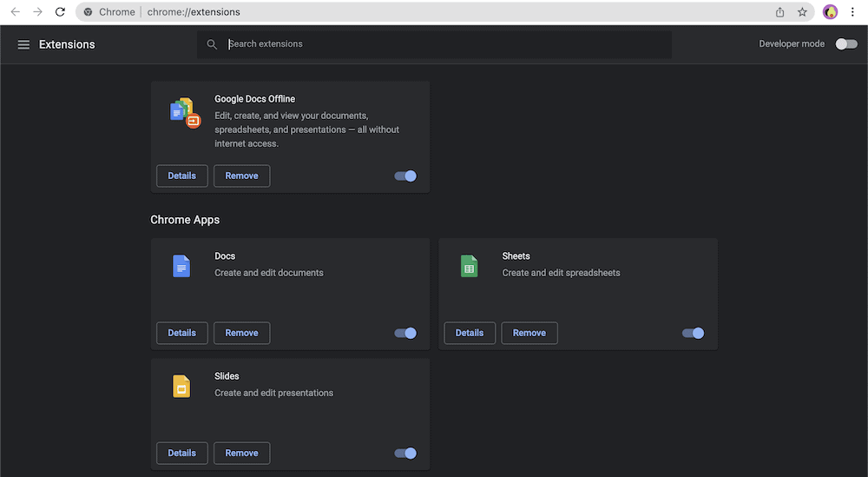Click the 'Create and edit documents' text
Viewport: 868px width, 477px height.
pyautogui.click(x=269, y=273)
